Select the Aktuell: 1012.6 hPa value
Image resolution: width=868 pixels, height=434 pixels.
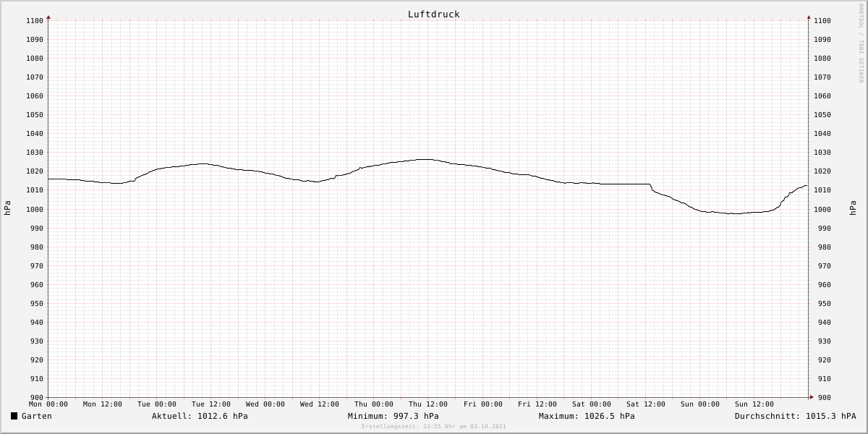200,416
